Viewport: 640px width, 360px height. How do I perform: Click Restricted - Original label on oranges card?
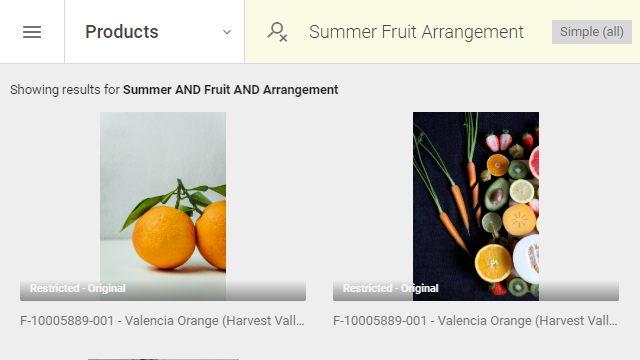(78, 288)
